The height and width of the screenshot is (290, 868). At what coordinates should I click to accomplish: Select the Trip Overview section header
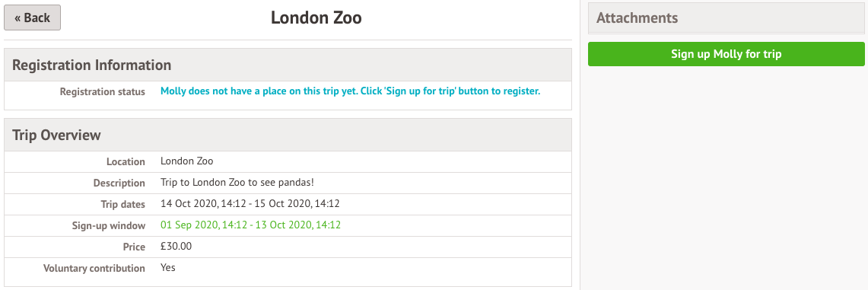[x=288, y=135]
